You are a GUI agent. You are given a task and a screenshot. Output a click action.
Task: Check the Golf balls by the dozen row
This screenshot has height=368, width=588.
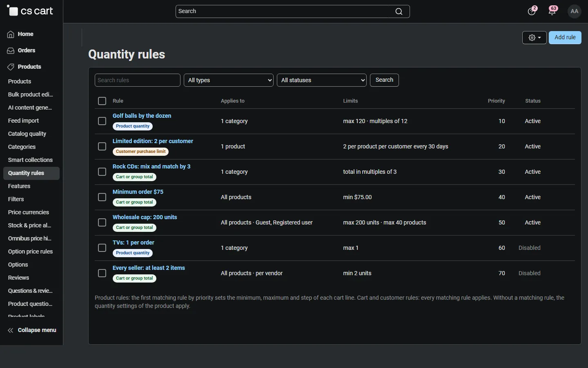point(102,121)
